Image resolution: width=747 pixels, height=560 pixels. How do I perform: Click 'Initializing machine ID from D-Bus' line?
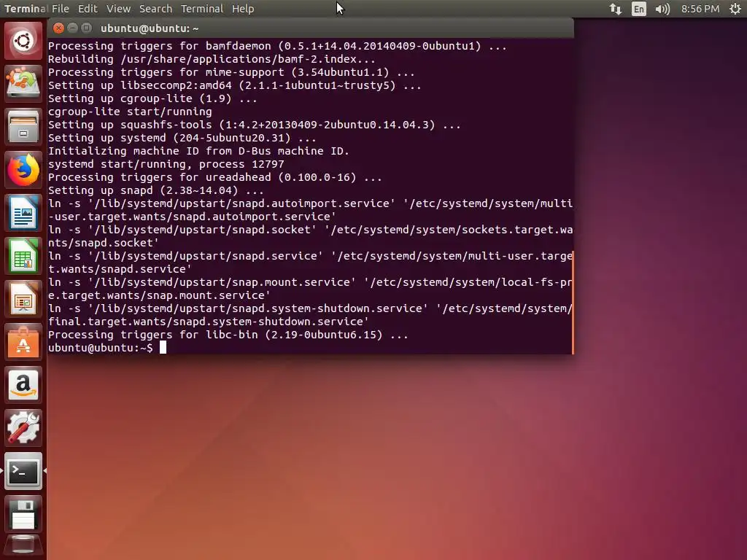pos(198,150)
